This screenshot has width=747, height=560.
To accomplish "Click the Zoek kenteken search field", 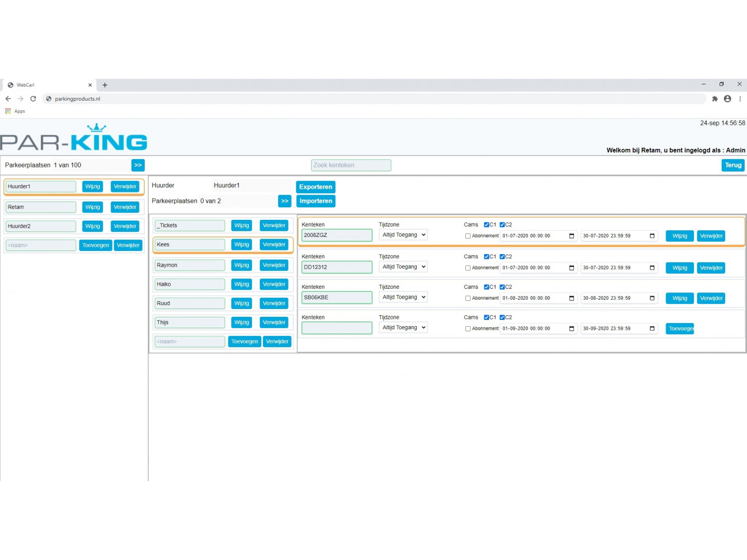I will tap(351, 165).
